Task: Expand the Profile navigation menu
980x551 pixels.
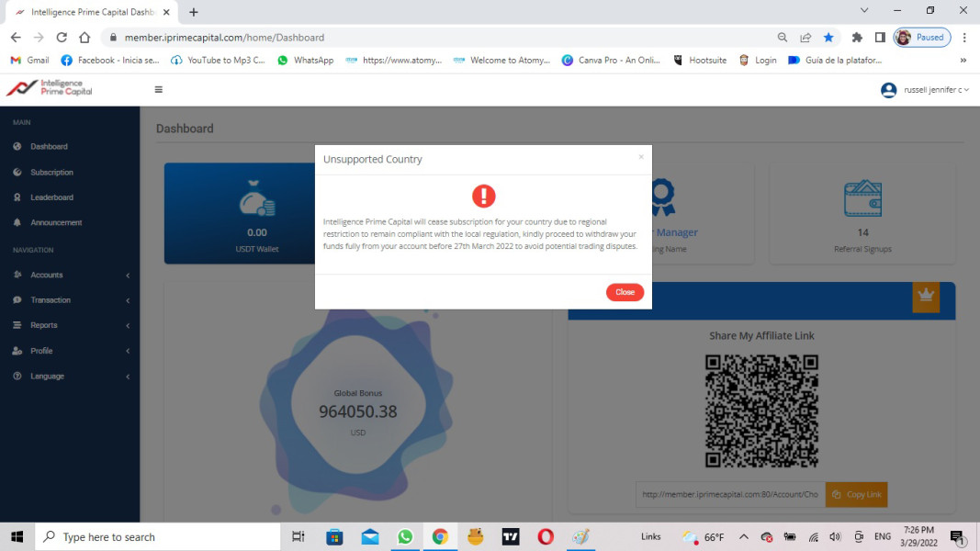Action: coord(70,351)
